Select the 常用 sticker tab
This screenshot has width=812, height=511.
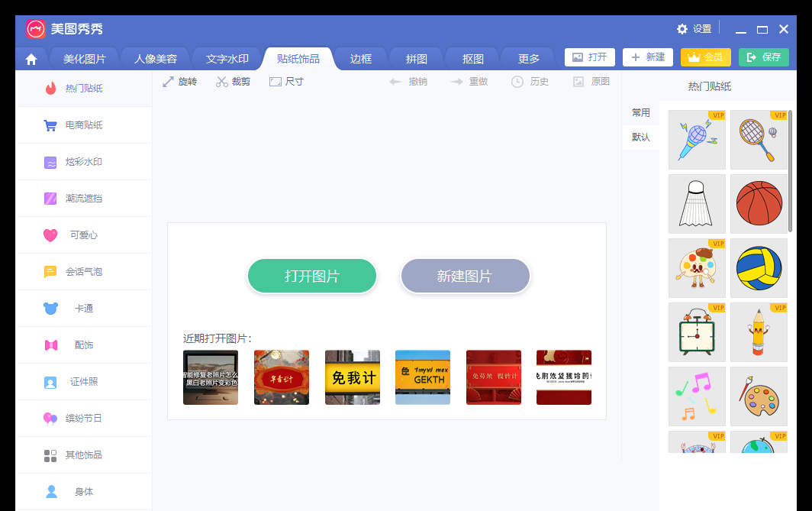640,113
